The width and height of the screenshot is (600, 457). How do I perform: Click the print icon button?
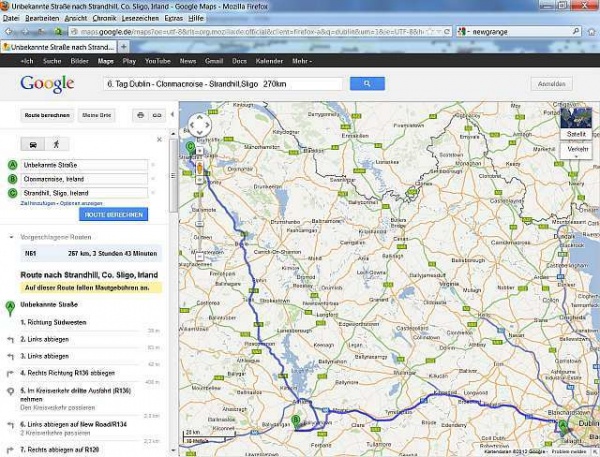tap(140, 115)
